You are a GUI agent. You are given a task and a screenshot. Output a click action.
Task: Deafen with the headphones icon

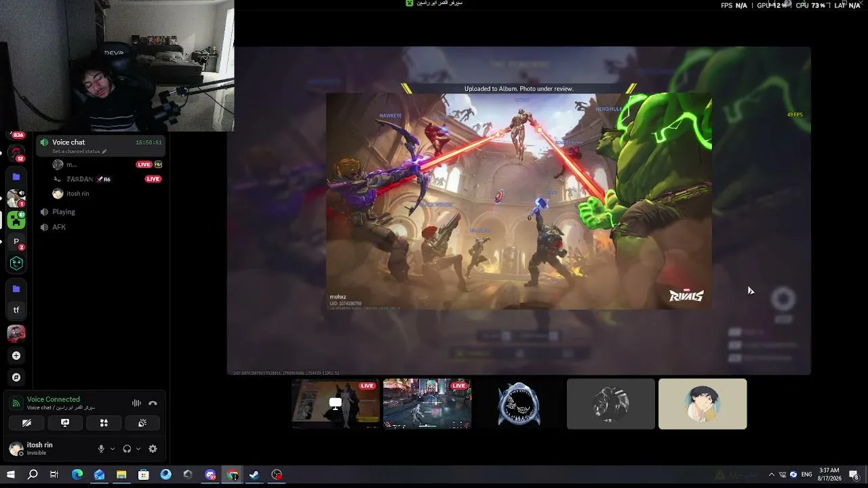(127, 449)
